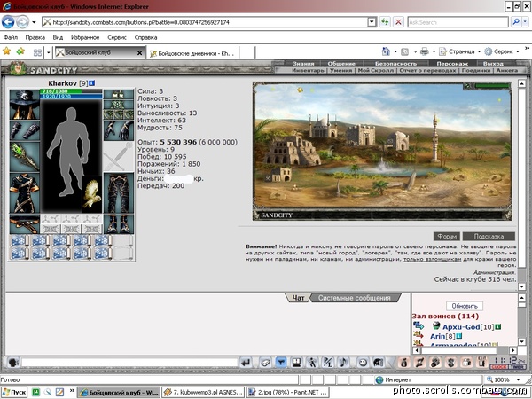Expand the address bar dropdown arrow
This screenshot has width=532, height=399.
tap(372, 22)
